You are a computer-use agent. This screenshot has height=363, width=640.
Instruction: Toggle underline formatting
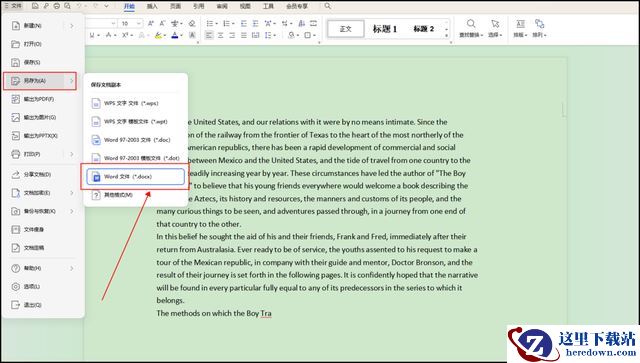[92, 36]
